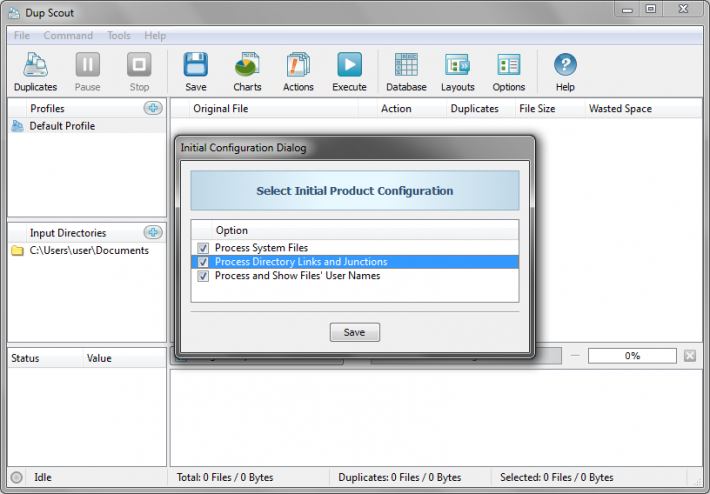Select the C:\Users\user\Documents directory entry

(x=87, y=250)
